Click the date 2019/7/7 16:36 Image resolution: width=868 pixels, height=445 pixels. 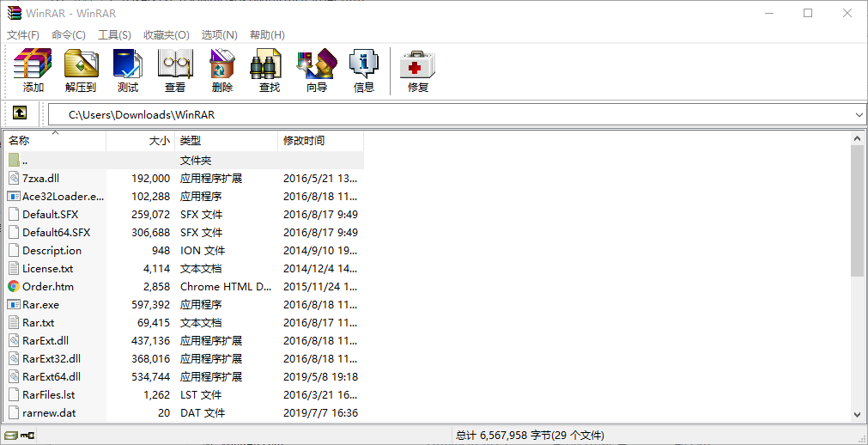pyautogui.click(x=320, y=413)
